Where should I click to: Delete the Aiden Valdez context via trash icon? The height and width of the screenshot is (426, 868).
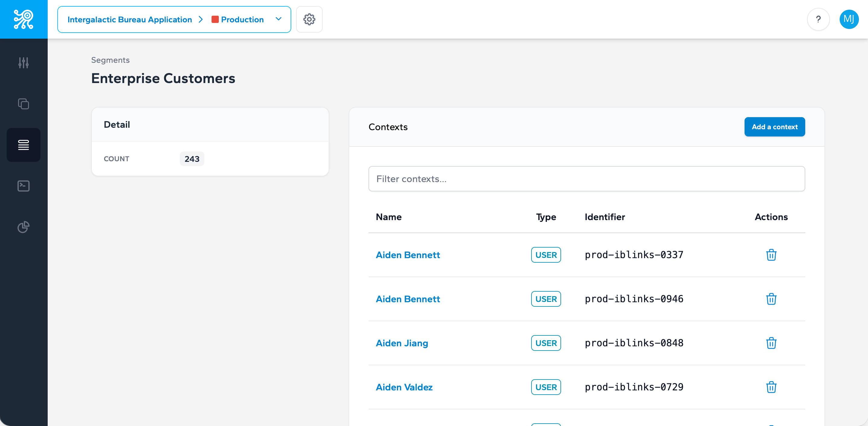[771, 387]
